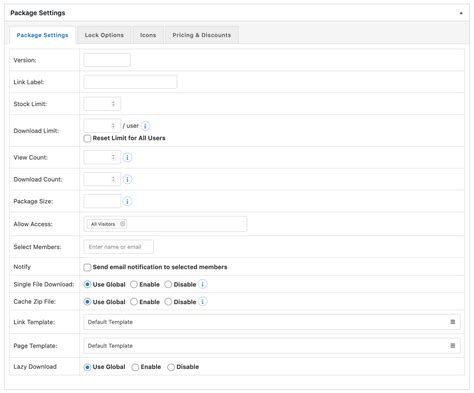Image resolution: width=474 pixels, height=393 pixels.
Task: Collapse the Package Settings panel arrow
Action: (x=461, y=13)
